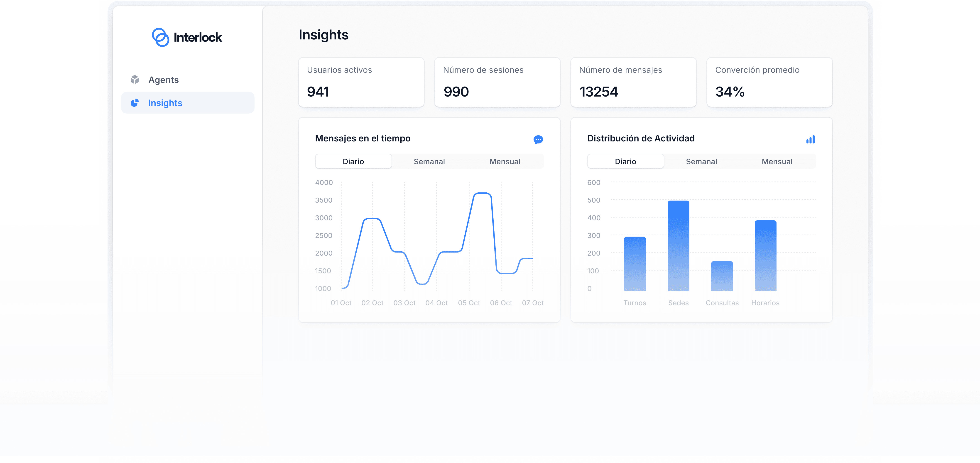Switch Distribución chart to Mensual

pos(777,162)
